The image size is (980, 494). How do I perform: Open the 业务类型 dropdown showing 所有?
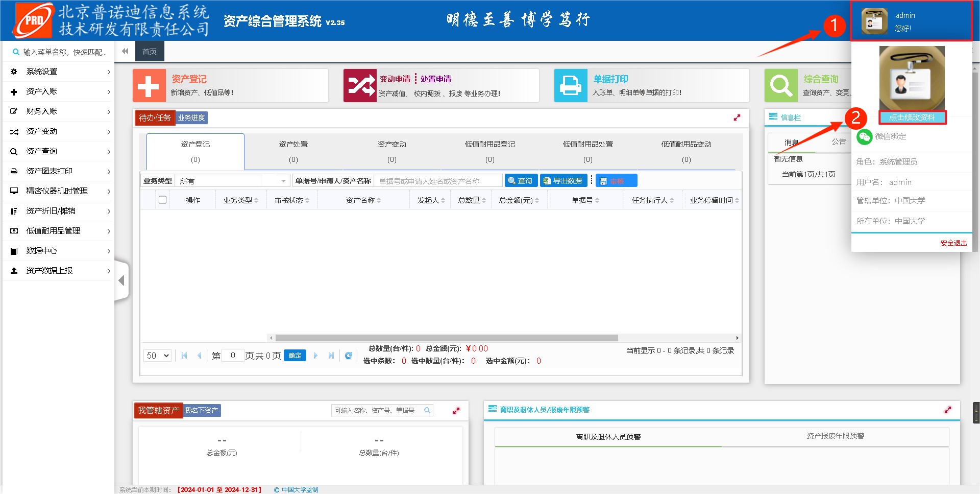point(233,181)
